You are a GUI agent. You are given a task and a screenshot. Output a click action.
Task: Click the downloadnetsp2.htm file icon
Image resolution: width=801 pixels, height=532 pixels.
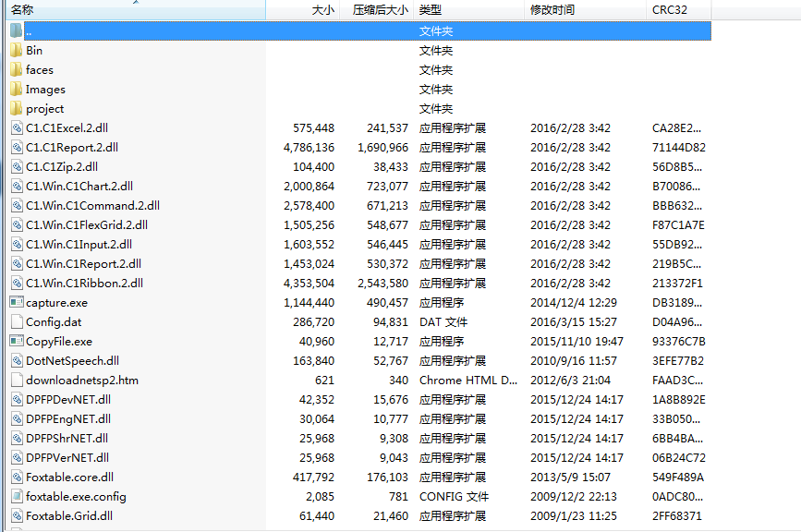(x=17, y=381)
